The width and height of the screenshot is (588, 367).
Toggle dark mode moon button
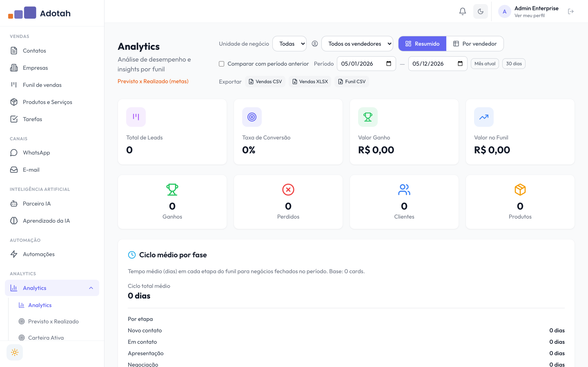(x=480, y=11)
